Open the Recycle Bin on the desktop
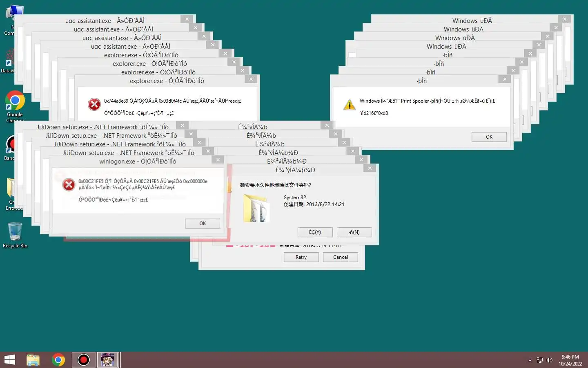The image size is (588, 368). (x=15, y=235)
